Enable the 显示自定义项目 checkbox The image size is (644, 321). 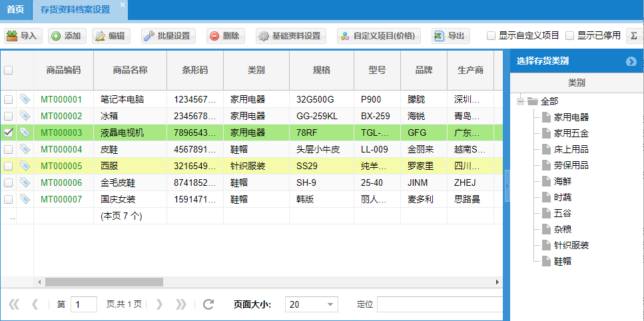[x=491, y=36]
